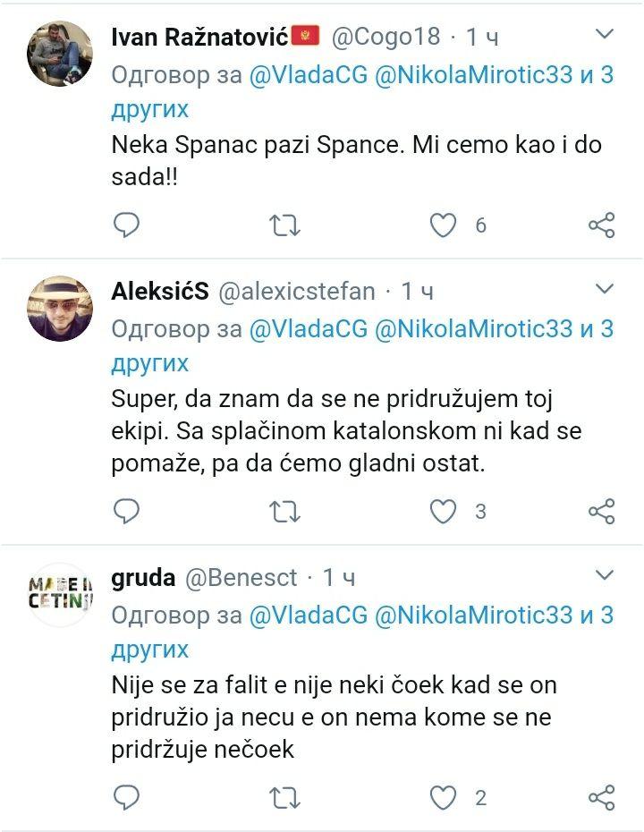Like the AleksićS tweet with 3 likes
The image size is (644, 832).
pyautogui.click(x=444, y=511)
